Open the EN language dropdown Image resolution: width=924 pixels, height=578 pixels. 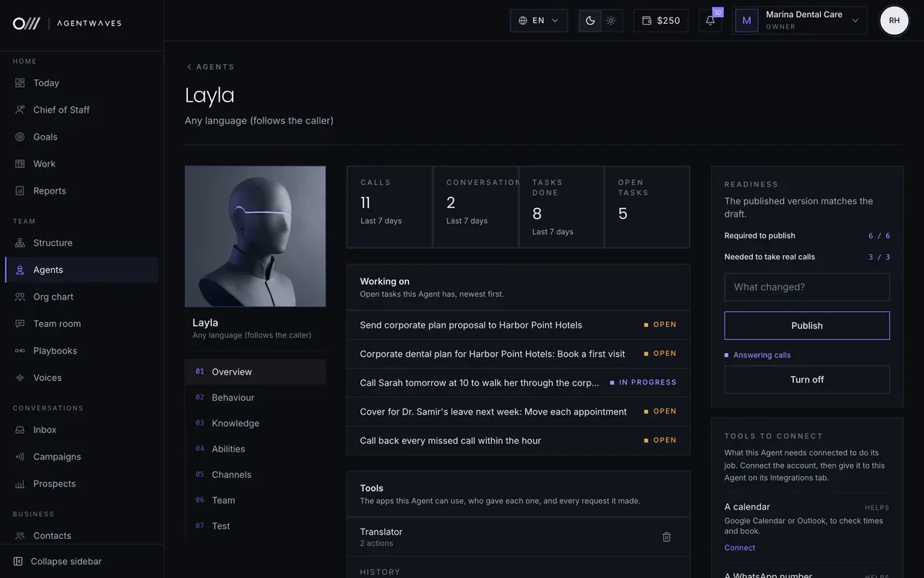(x=539, y=21)
